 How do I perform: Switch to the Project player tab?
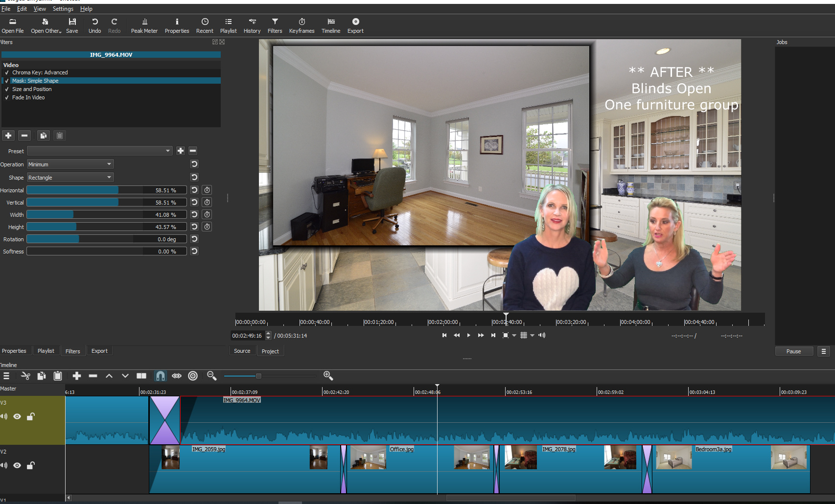coord(270,351)
